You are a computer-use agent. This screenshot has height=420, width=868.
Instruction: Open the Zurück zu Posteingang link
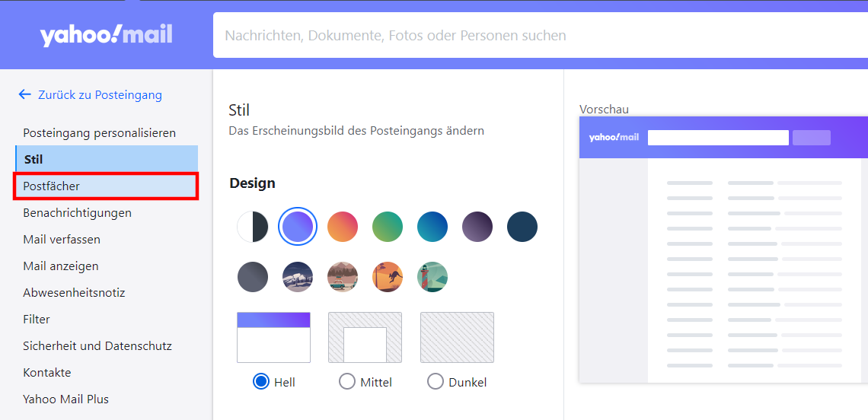coord(101,95)
